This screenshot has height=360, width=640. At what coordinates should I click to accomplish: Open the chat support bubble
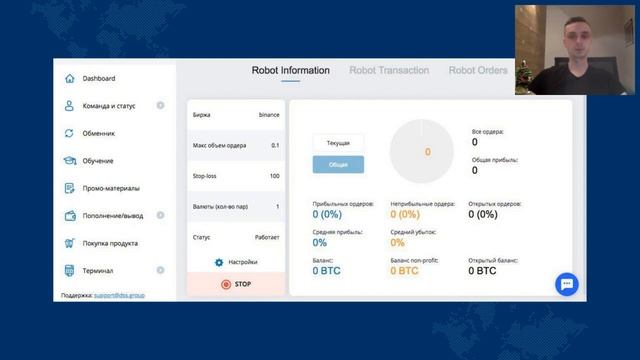(x=567, y=284)
